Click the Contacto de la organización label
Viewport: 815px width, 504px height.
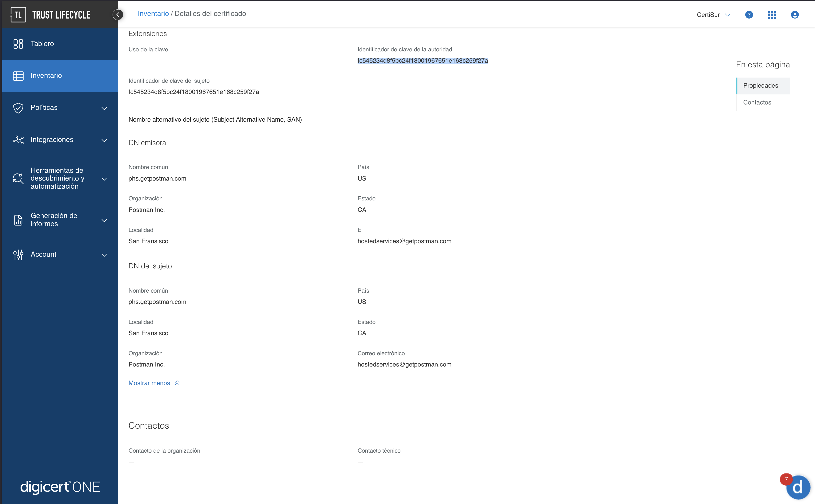point(164,451)
